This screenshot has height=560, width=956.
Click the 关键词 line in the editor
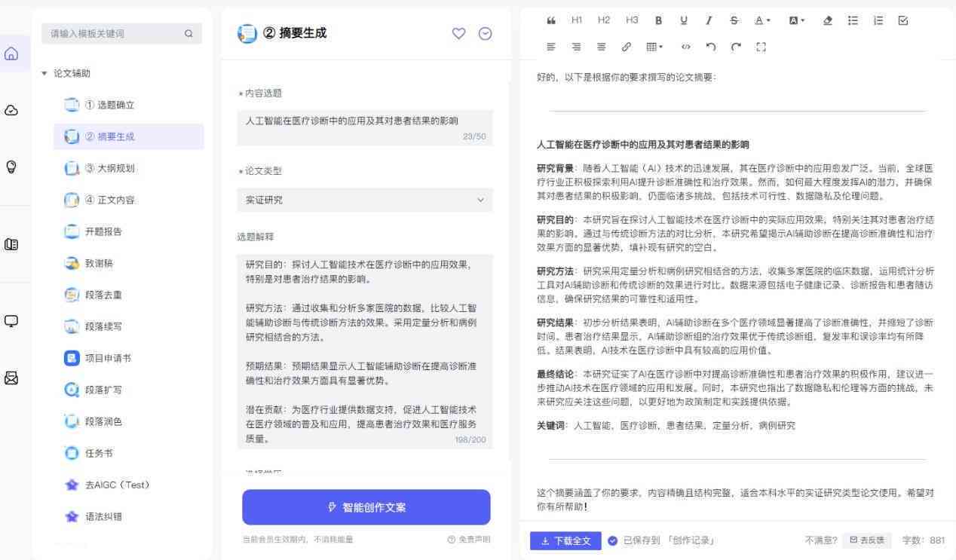point(666,426)
